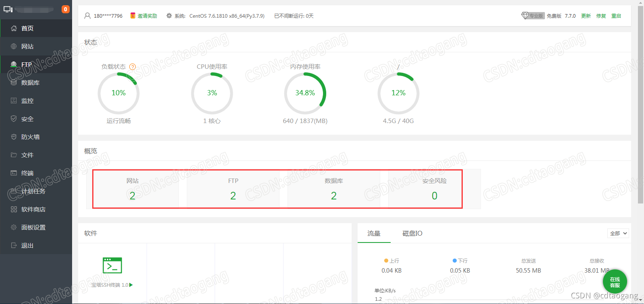The height and width of the screenshot is (304, 644).
Task: Open the FTP menu item
Action: click(36, 64)
